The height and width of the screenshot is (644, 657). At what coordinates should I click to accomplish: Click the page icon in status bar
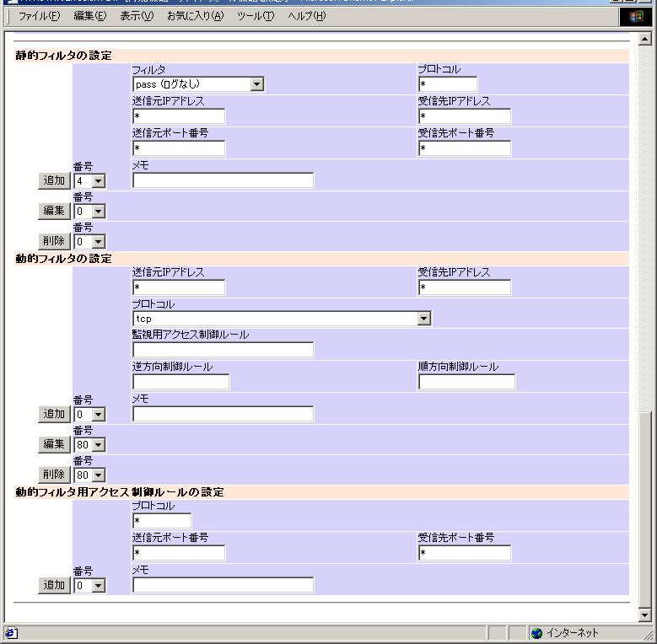[11, 633]
